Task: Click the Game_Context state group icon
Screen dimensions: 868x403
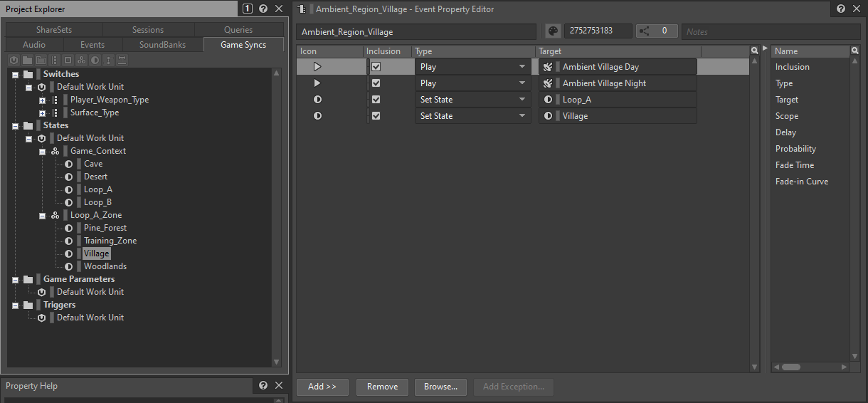Action: (x=55, y=151)
